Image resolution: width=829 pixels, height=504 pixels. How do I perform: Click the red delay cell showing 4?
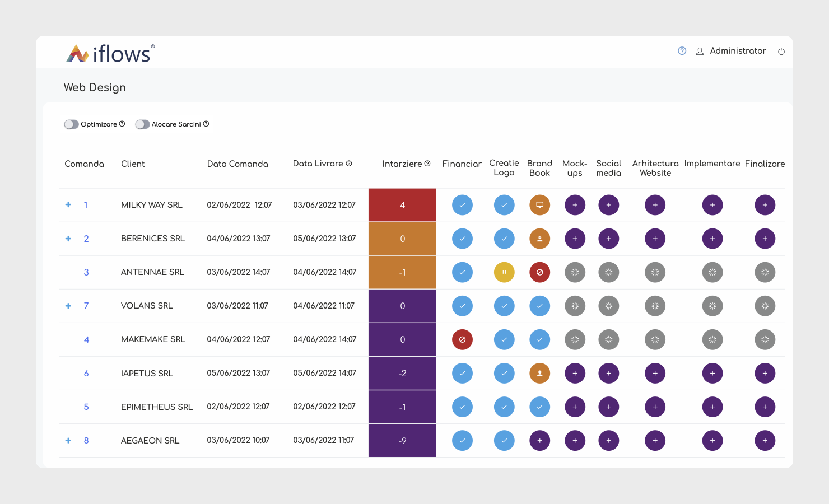pos(402,205)
